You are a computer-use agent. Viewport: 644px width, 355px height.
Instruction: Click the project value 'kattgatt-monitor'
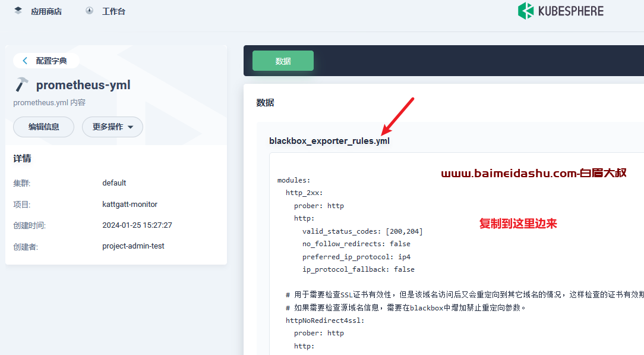coord(130,204)
